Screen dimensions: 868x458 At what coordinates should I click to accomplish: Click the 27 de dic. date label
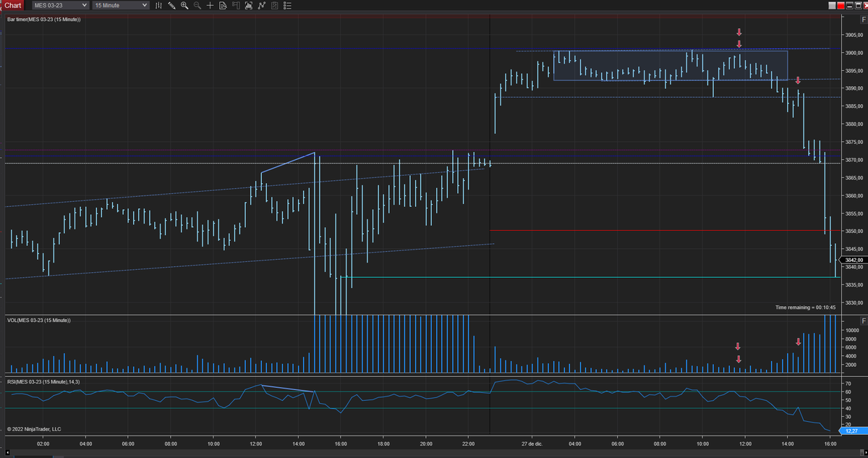click(x=532, y=443)
